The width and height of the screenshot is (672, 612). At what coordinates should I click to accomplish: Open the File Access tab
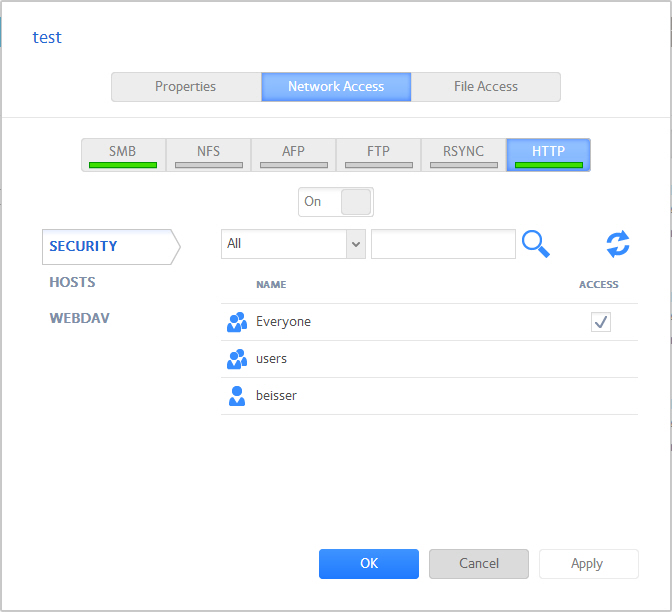coord(486,87)
